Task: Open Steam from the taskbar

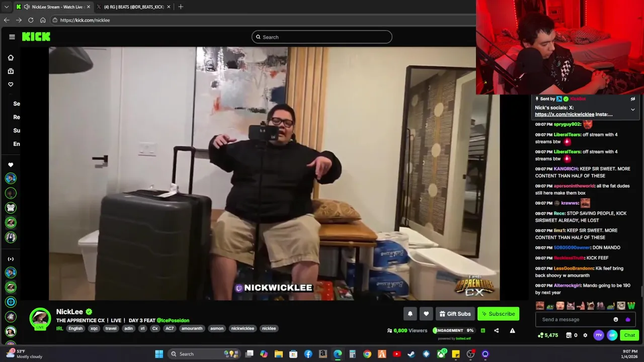Action: tap(411, 354)
